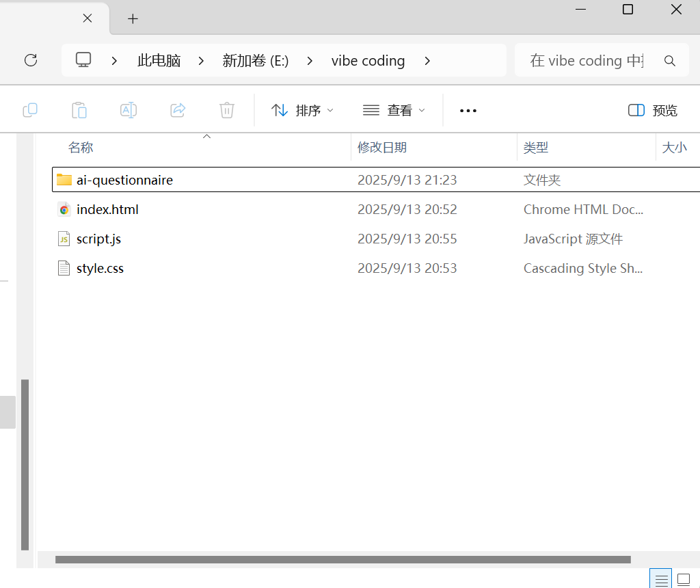Viewport: 700px width, 588px height.
Task: Click the share icon in toolbar
Action: (x=178, y=110)
